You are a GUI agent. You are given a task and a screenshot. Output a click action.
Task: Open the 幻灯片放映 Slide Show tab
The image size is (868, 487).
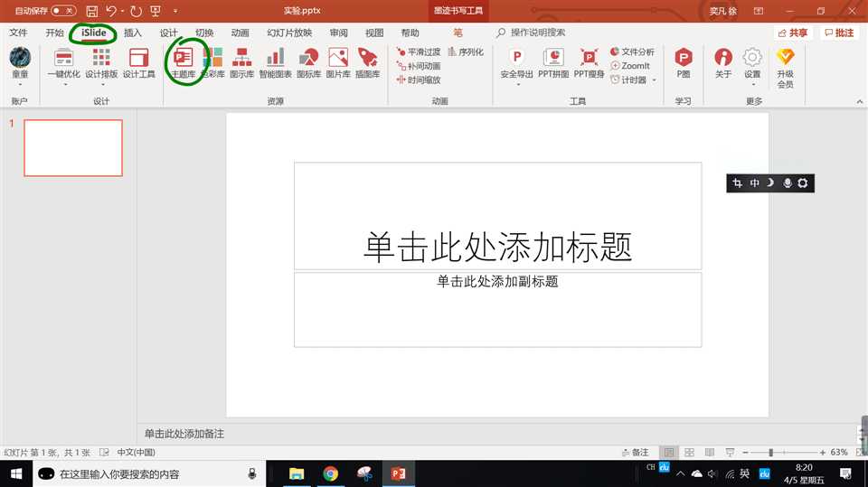pos(289,33)
